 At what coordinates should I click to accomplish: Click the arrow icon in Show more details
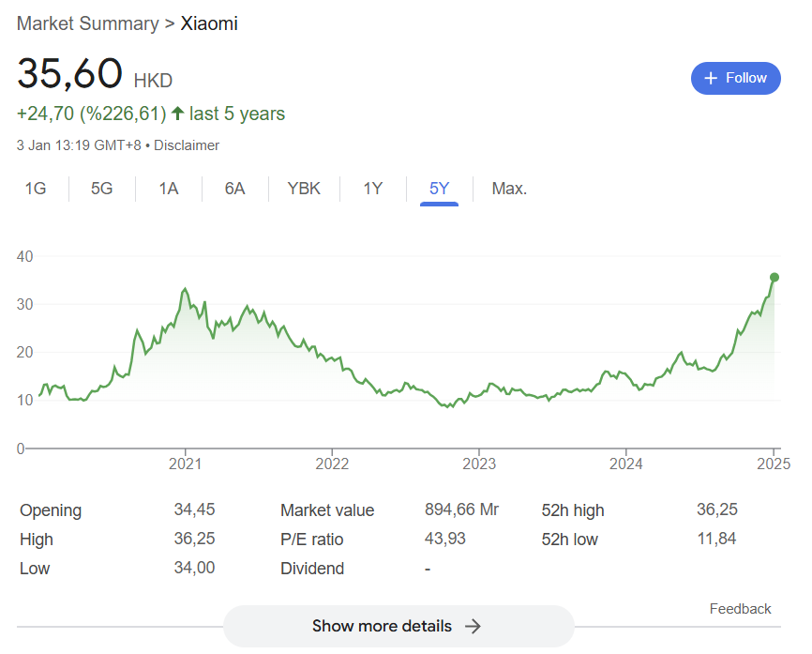473,627
